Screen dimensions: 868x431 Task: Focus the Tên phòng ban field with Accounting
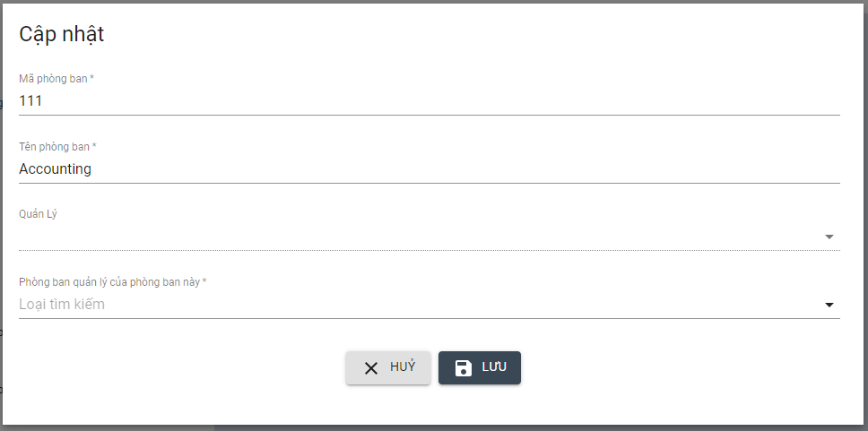[x=269, y=168]
